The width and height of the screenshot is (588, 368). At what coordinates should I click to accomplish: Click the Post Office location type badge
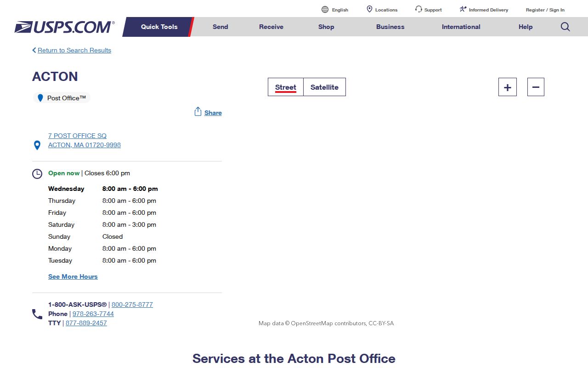click(x=62, y=98)
